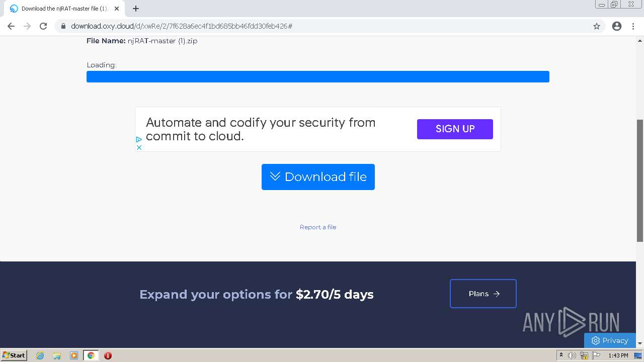Open the Action Center flag icon
644x362 pixels.
[596, 355]
